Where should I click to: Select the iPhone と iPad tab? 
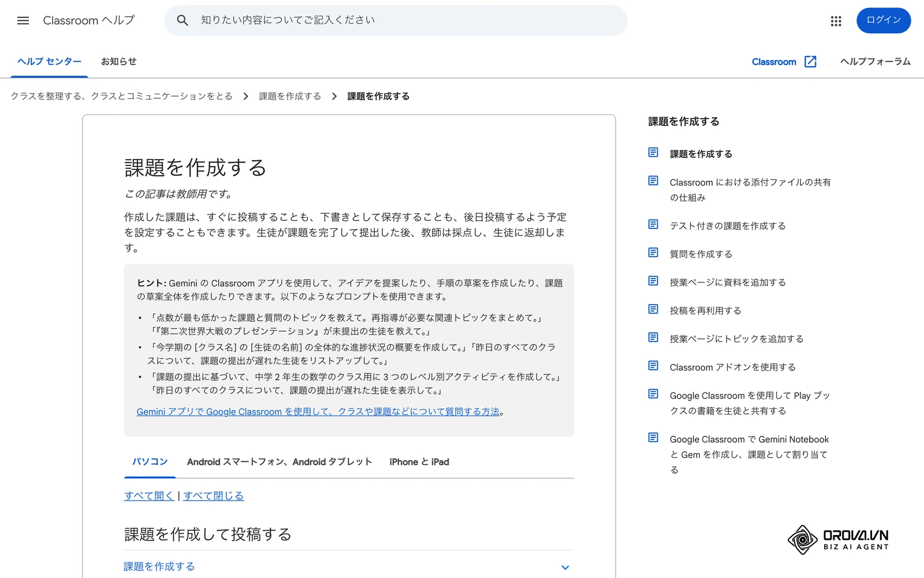pos(419,462)
